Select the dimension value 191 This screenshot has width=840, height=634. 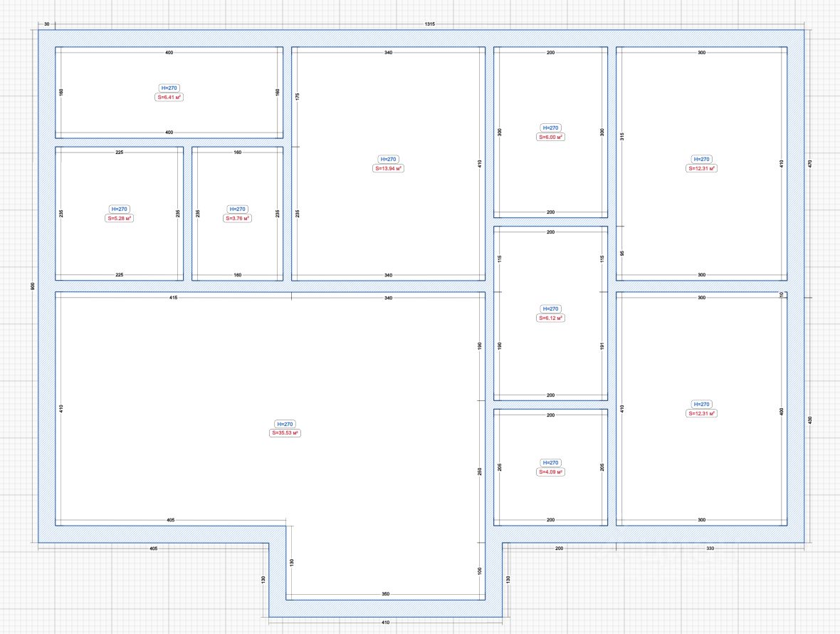tap(602, 347)
